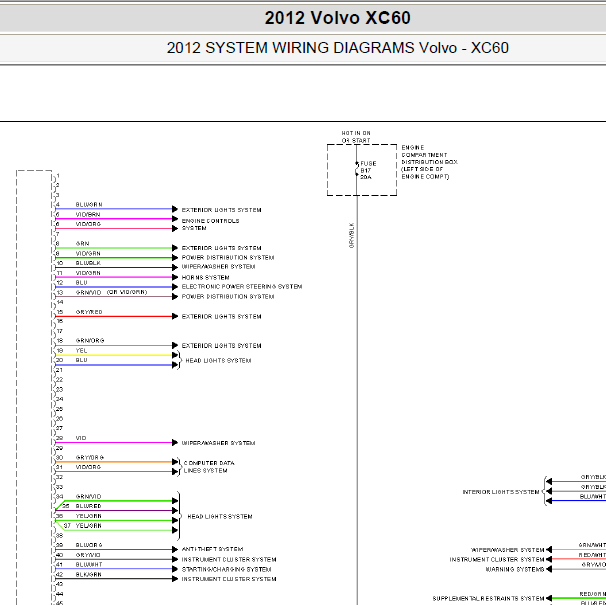Click the 'VIO' wire label at pin 28
Screen dimensions: 606x605
pos(81,438)
